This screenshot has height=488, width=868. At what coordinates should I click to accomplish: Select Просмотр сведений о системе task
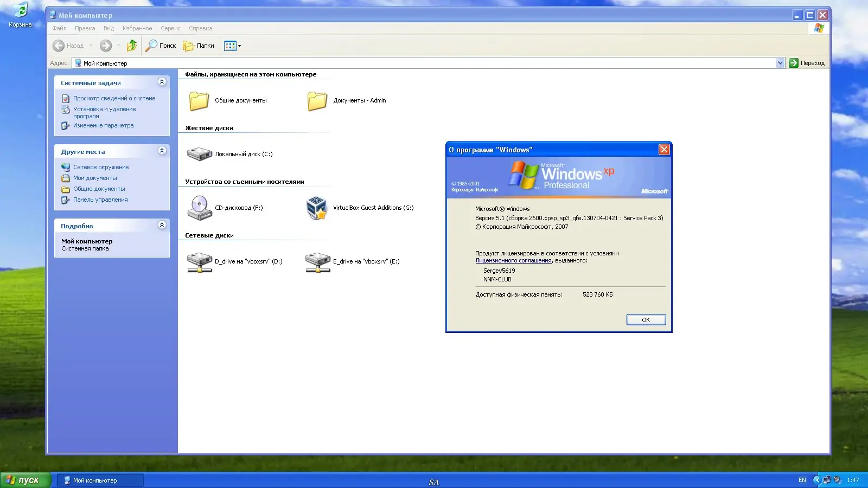(114, 98)
